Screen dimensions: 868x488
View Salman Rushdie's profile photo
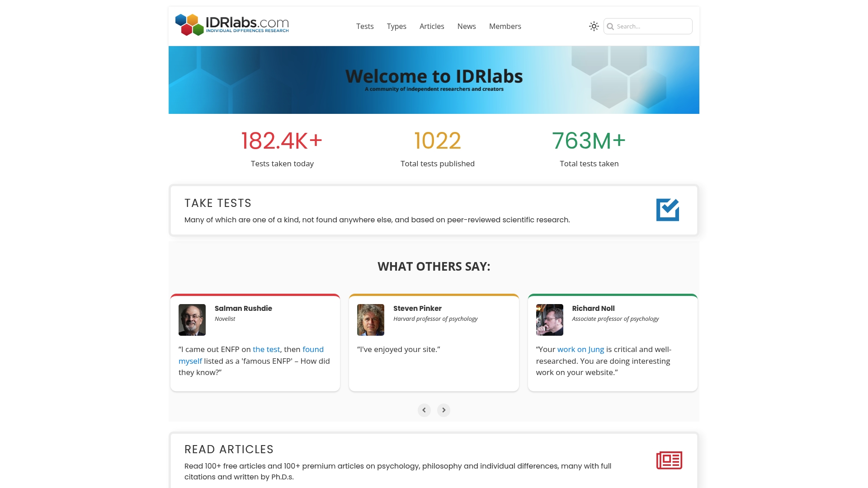click(192, 319)
